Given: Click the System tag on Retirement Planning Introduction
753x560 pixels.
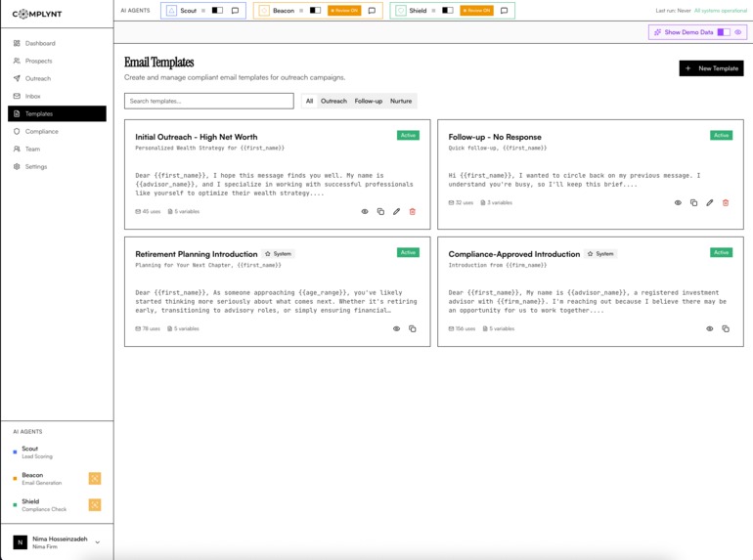Looking at the screenshot, I should click(x=279, y=254).
